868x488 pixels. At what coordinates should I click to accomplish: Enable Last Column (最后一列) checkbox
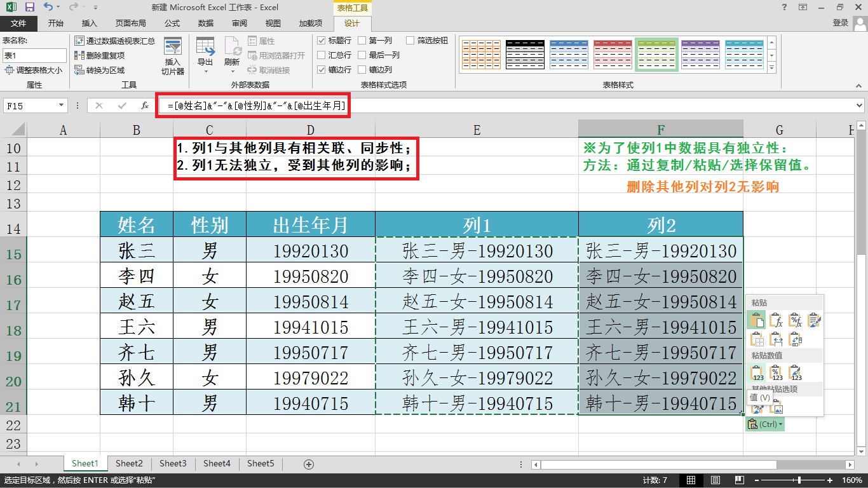point(362,55)
